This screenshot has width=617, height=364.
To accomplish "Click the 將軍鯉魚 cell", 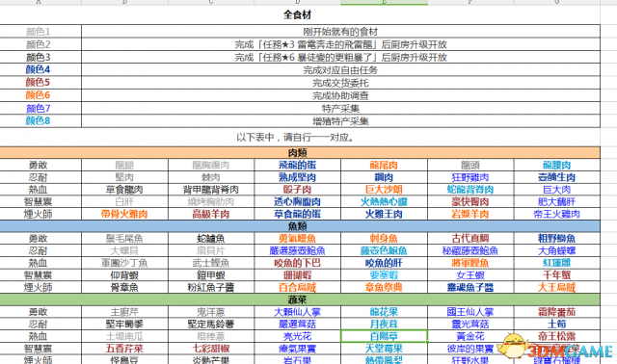I will pyautogui.click(x=470, y=263).
